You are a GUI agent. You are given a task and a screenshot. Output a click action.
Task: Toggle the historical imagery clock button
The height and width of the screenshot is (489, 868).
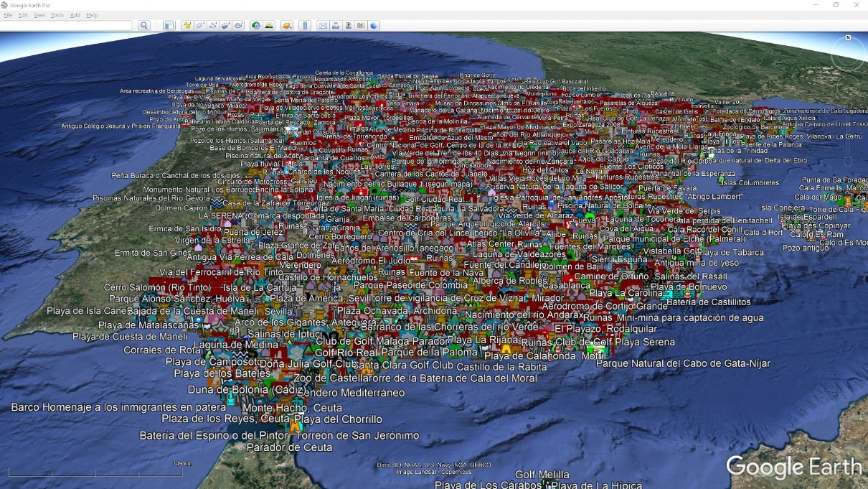click(256, 26)
